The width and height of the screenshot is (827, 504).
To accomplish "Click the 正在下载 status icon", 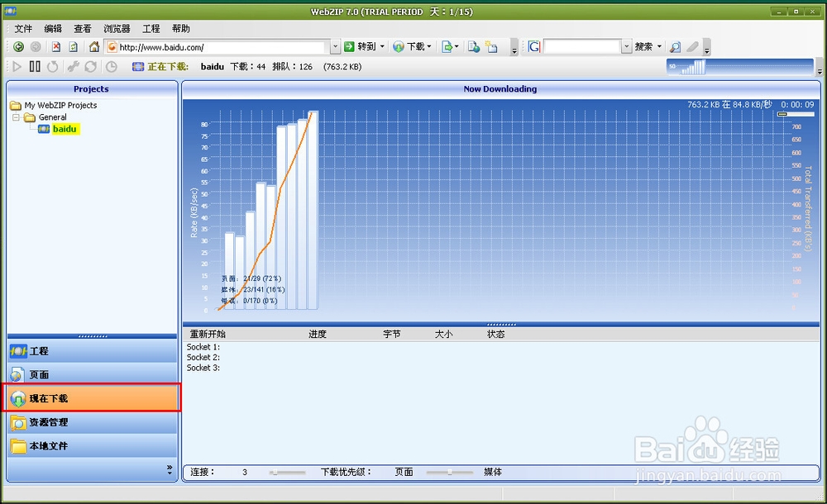I will tap(138, 66).
